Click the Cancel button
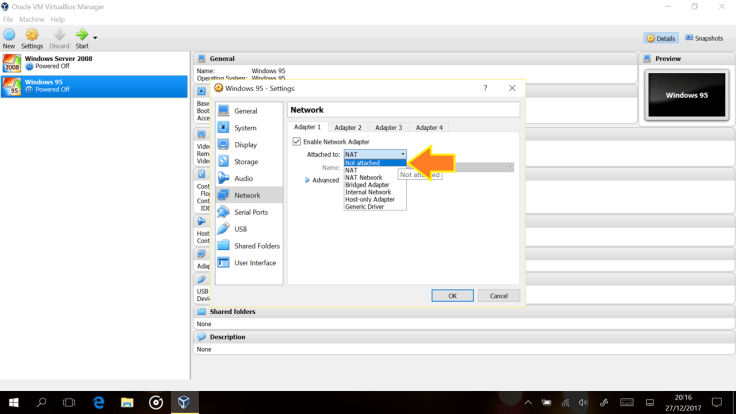The width and height of the screenshot is (736, 414). pyautogui.click(x=498, y=296)
